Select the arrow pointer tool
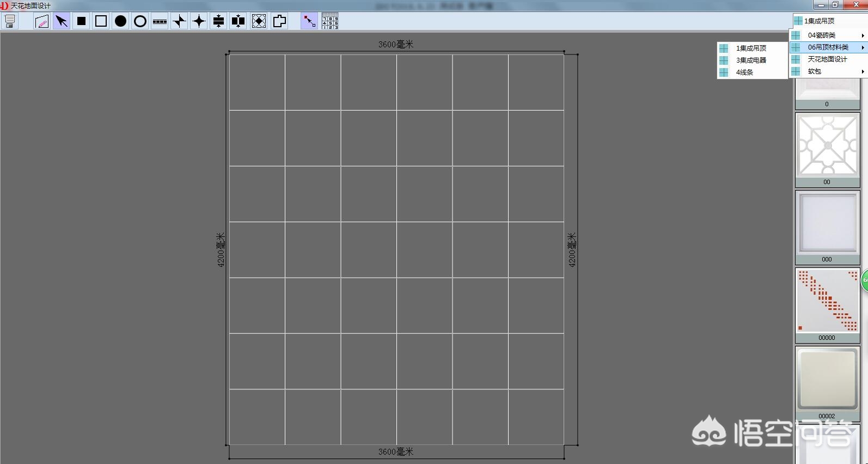 (x=62, y=21)
